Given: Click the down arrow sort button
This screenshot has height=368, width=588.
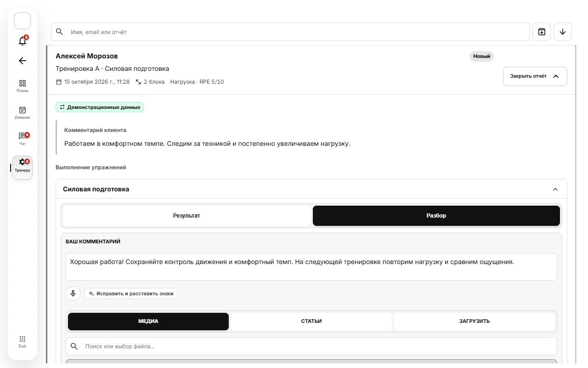Looking at the screenshot, I should (563, 32).
